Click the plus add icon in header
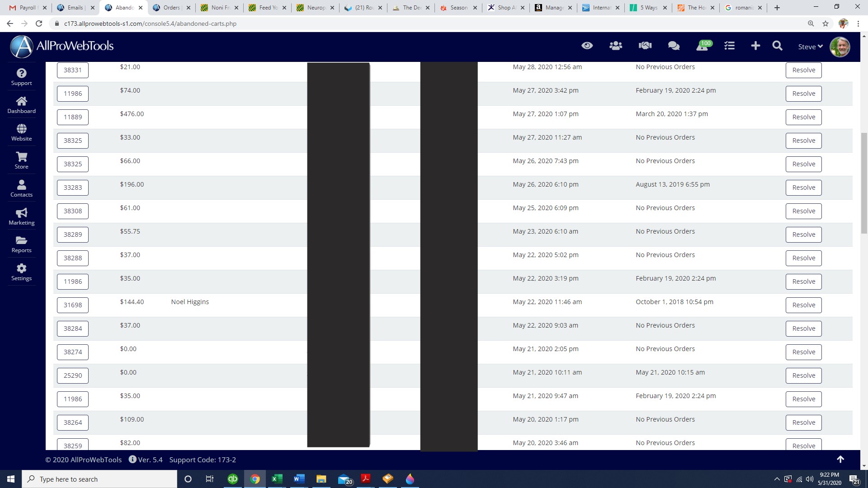868x488 pixels. point(755,46)
